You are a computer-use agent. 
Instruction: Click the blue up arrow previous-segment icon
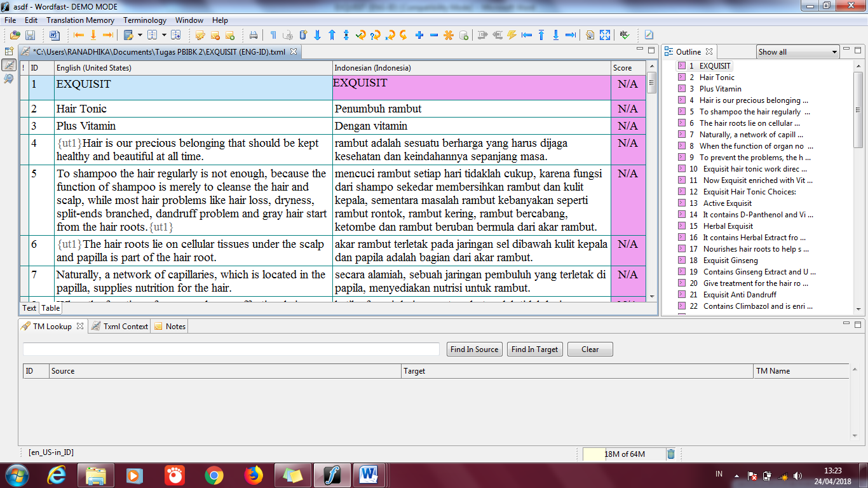[332, 36]
